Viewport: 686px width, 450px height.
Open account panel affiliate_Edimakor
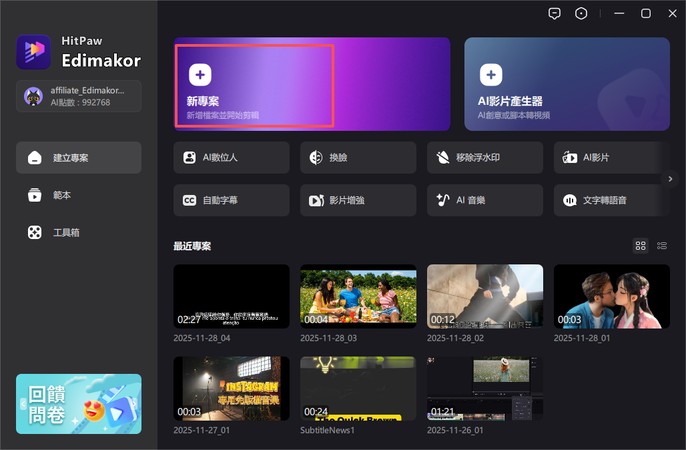[x=79, y=96]
